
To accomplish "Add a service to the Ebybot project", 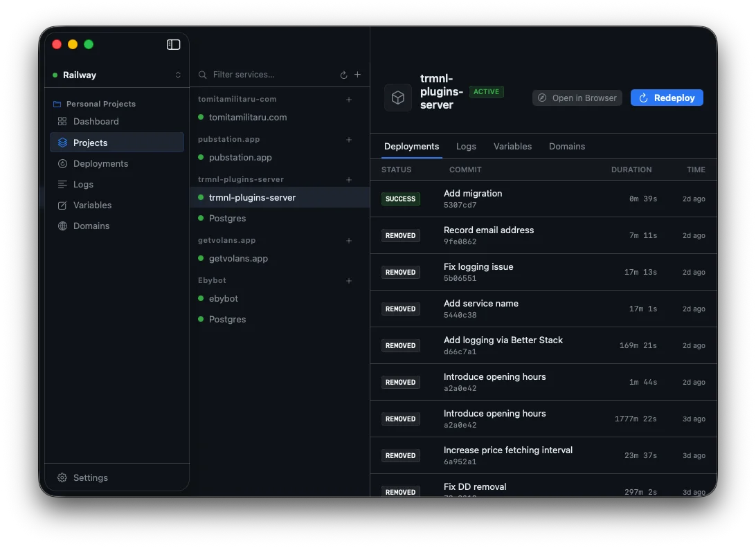I will pyautogui.click(x=349, y=281).
